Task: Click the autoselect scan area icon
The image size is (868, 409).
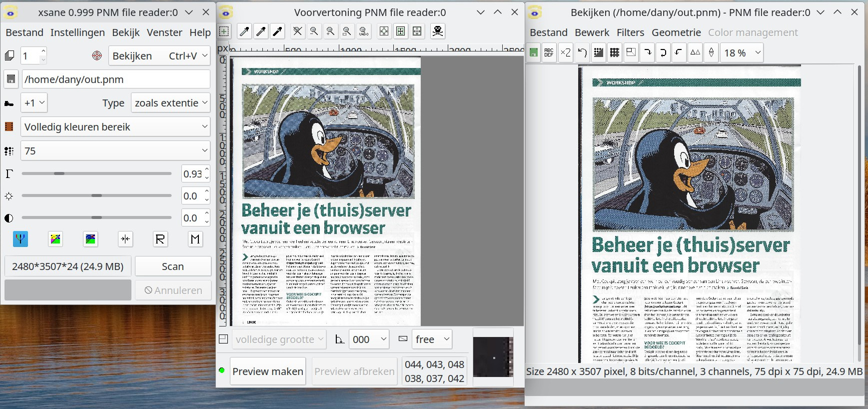Action: 384,31
